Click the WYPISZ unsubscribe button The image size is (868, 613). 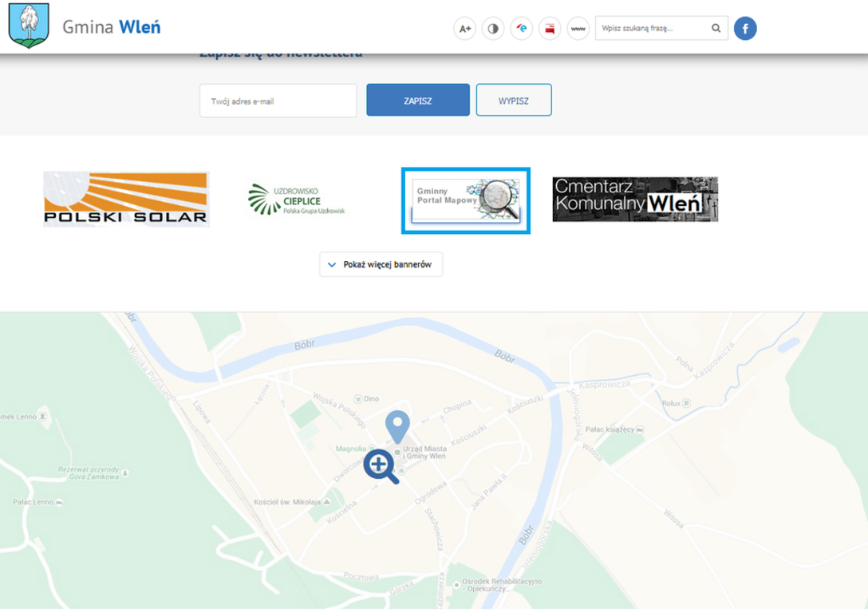coord(514,101)
